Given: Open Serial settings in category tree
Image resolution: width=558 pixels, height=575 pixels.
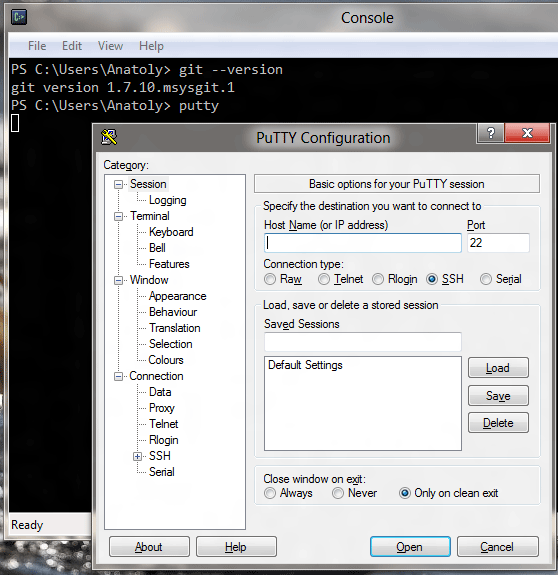Looking at the screenshot, I should click(162, 472).
